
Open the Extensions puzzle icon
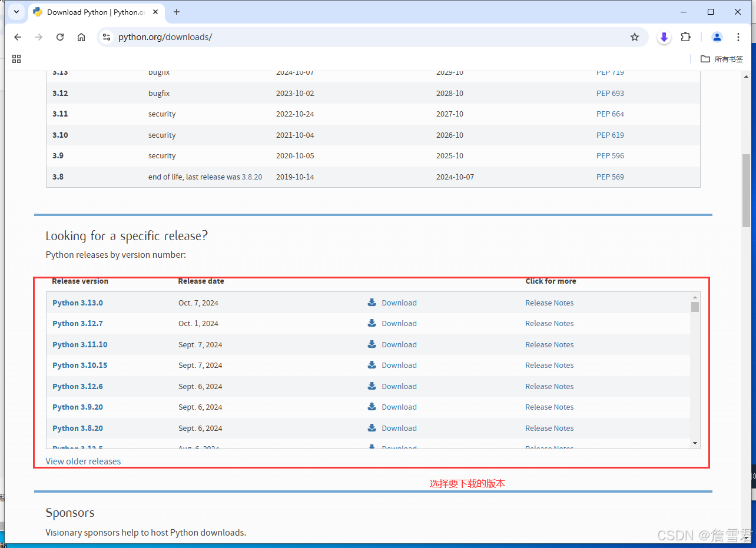pyautogui.click(x=685, y=37)
